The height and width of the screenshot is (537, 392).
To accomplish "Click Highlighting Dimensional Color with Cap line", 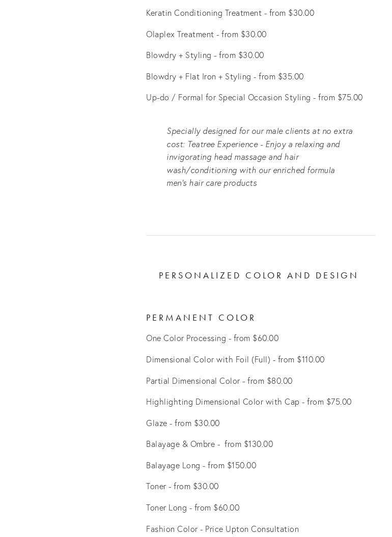I will click(x=248, y=402).
